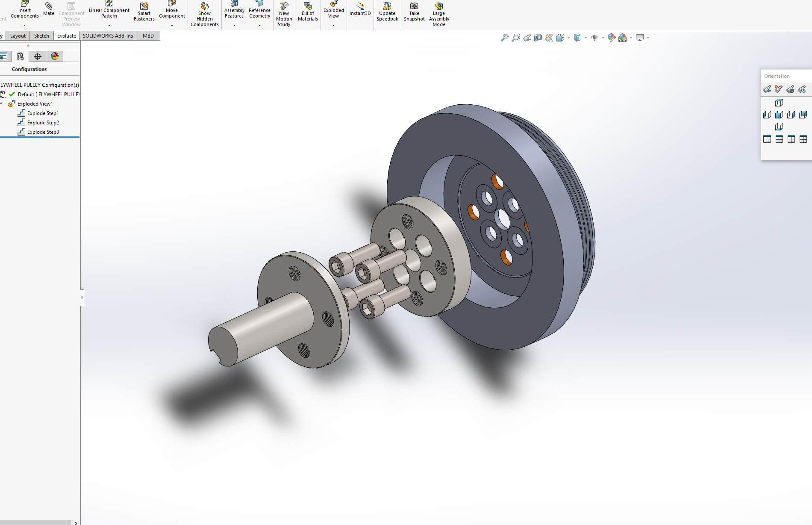Image resolution: width=812 pixels, height=525 pixels.
Task: Click the Smart Fasteners button
Action: point(144,12)
